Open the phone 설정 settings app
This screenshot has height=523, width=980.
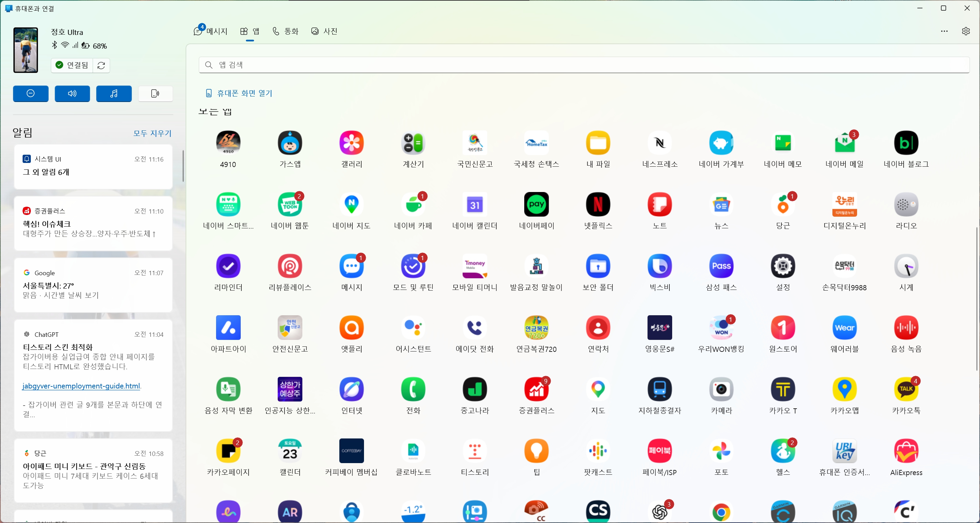pos(783,266)
